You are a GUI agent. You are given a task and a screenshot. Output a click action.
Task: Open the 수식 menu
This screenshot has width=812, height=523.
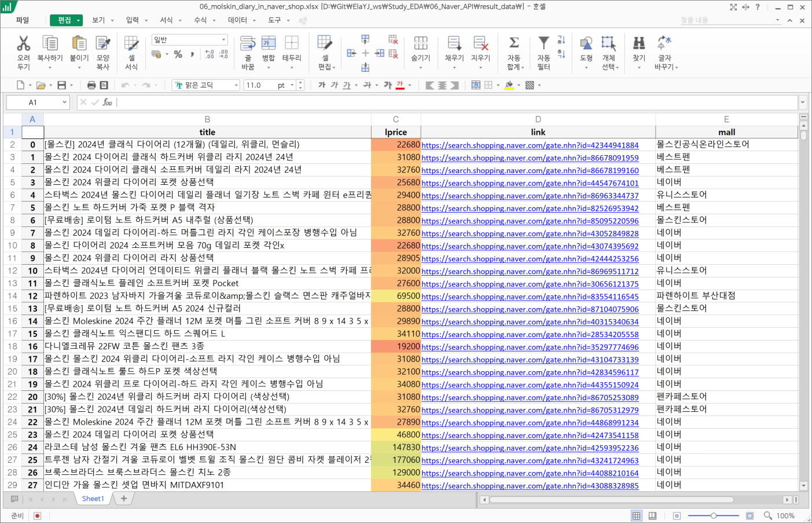[200, 20]
